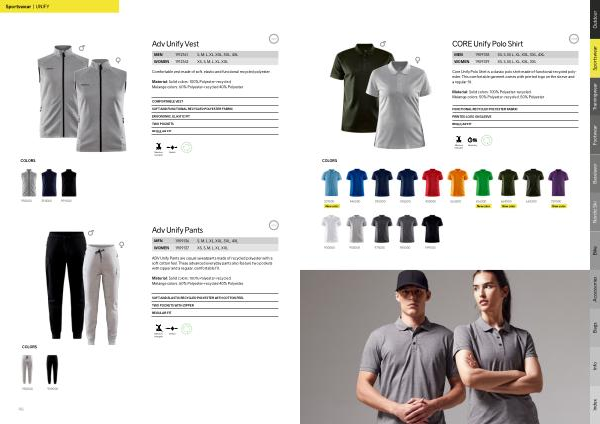This screenshot has height=424, width=600.
Task: Go to the Accessories side tab
Action: pos(595,289)
